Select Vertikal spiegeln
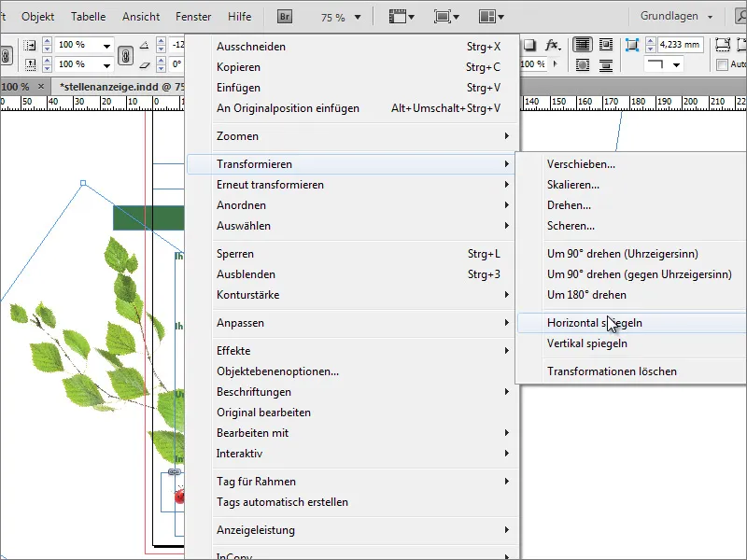This screenshot has width=747, height=560. click(632, 343)
